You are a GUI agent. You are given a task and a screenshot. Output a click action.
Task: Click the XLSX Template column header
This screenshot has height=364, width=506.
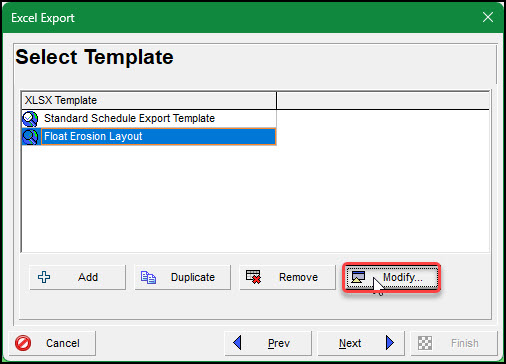tap(149, 100)
